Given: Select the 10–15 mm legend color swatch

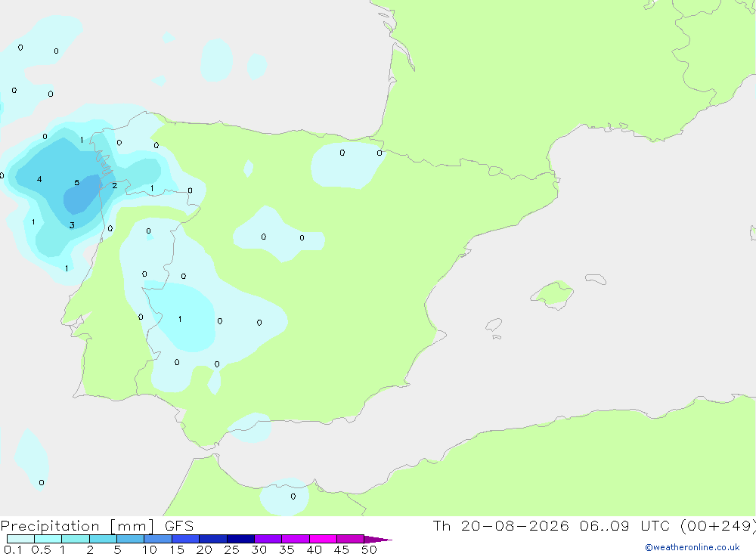Looking at the screenshot, I should point(158,539).
